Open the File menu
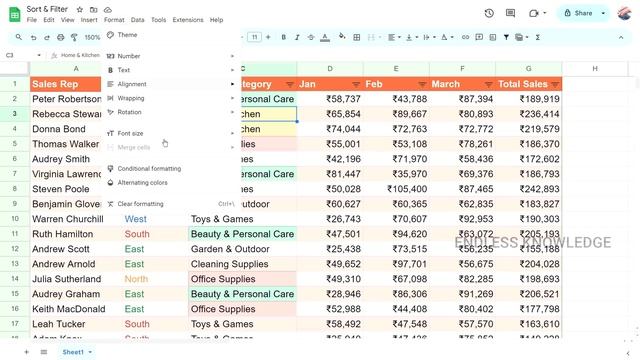 tap(31, 20)
